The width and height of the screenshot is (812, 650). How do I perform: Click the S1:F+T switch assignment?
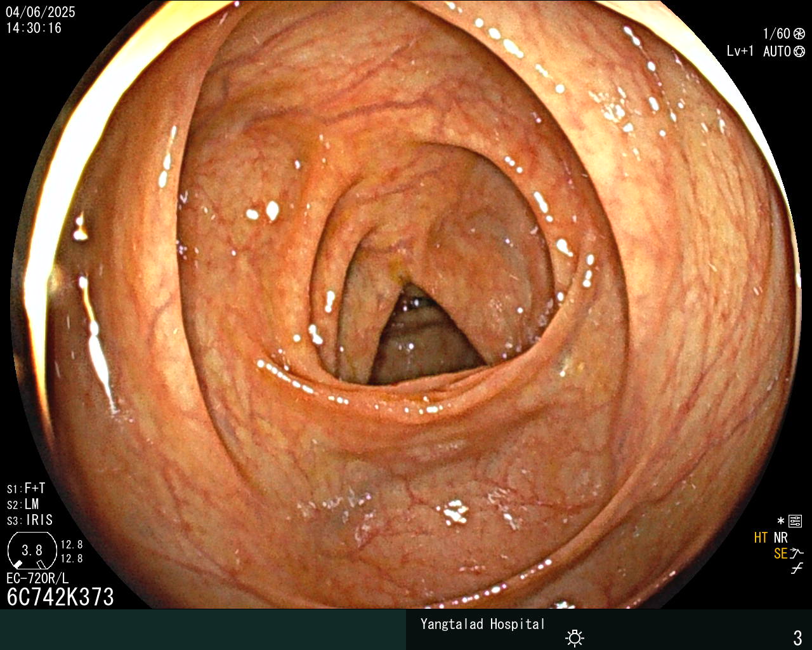tap(26, 488)
